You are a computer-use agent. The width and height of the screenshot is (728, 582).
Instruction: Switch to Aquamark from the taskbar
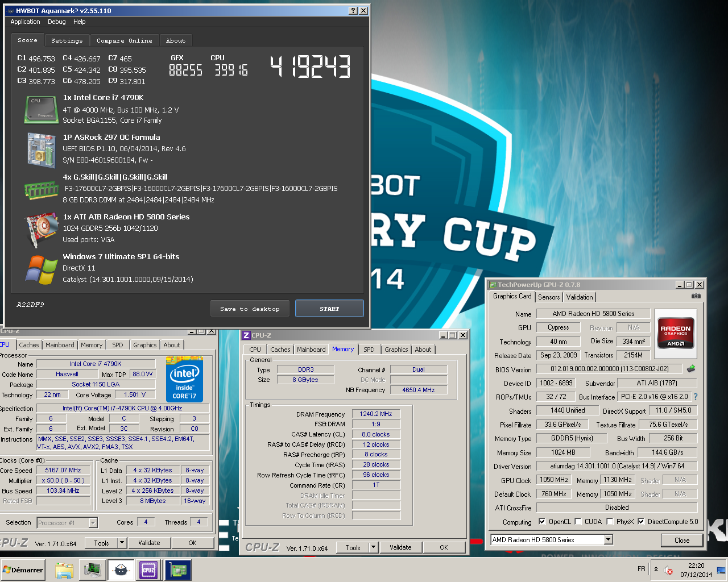click(x=121, y=570)
